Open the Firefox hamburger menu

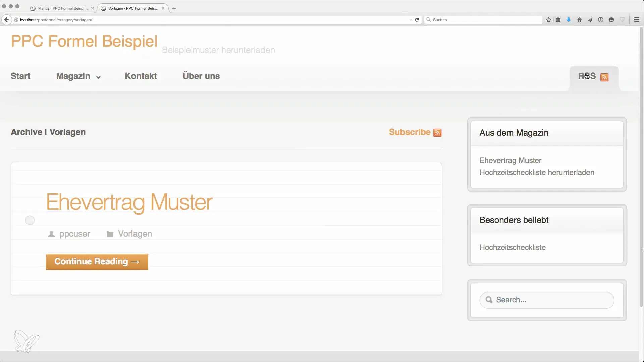click(636, 20)
